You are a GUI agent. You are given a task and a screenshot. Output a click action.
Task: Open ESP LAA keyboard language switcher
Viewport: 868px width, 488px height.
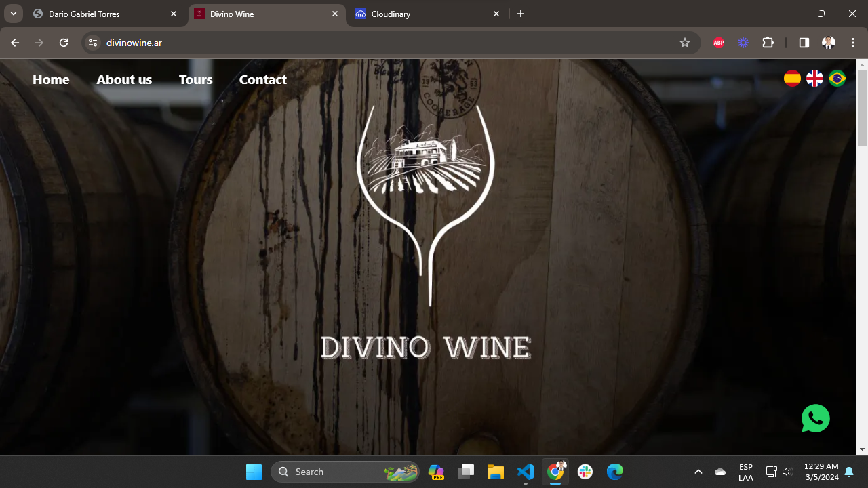coord(746,472)
